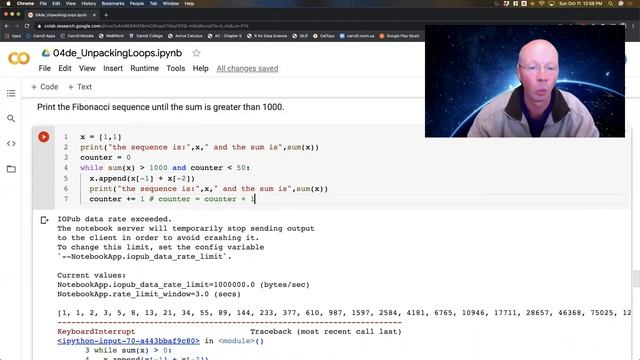This screenshot has height=360, width=640.
Task: Star the notebook with the star icon
Action: coord(196,53)
